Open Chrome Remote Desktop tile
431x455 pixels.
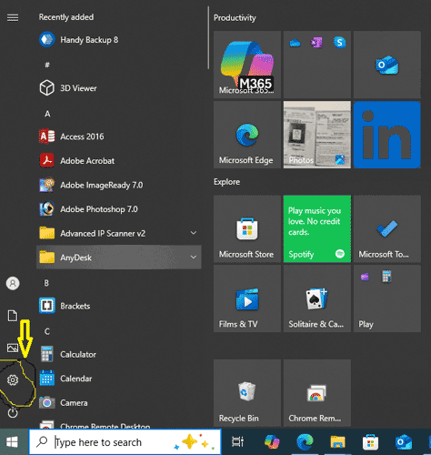[317, 393]
